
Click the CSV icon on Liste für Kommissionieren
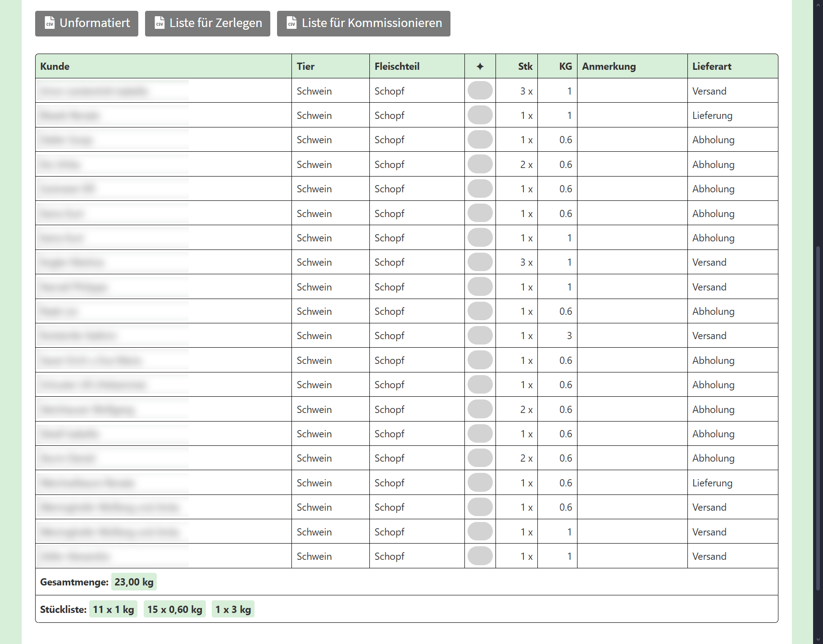click(x=292, y=23)
